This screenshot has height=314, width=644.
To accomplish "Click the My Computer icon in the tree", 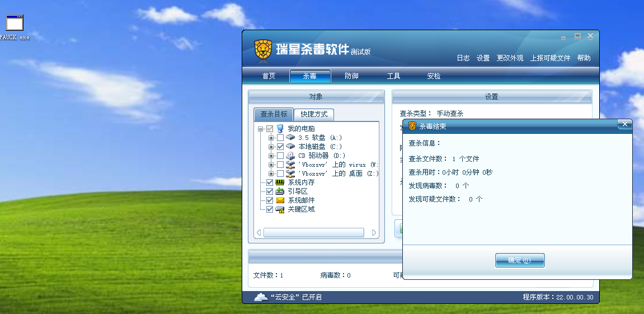I will 280,129.
